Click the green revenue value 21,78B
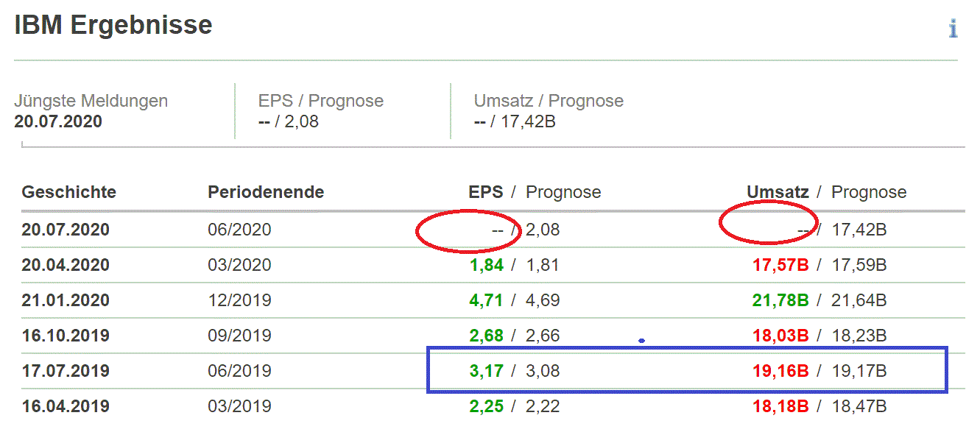This screenshot has height=446, width=980. click(x=780, y=300)
